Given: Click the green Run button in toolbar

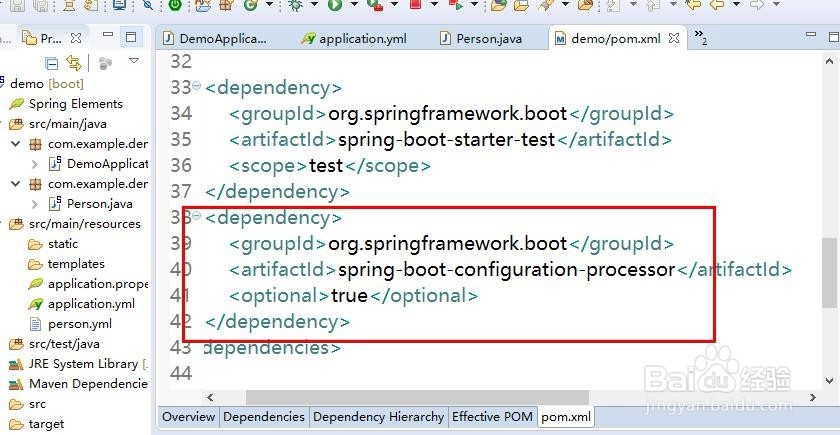Looking at the screenshot, I should [335, 5].
